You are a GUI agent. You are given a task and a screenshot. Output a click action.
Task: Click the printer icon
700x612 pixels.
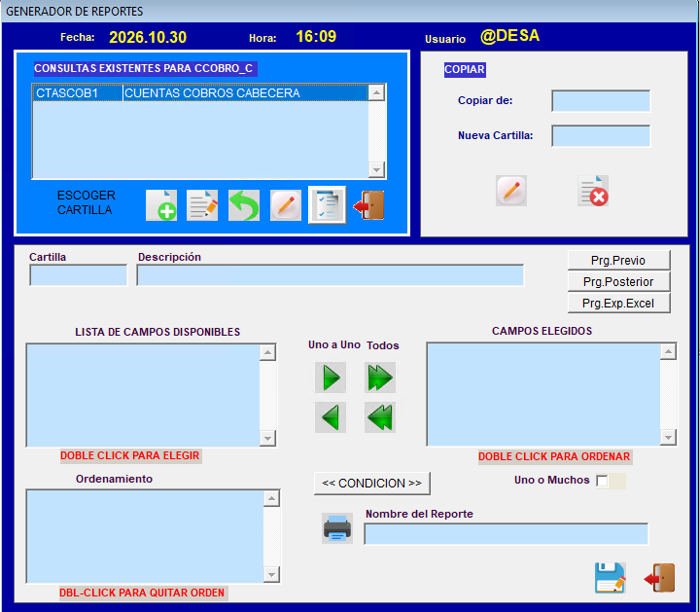[x=337, y=528]
